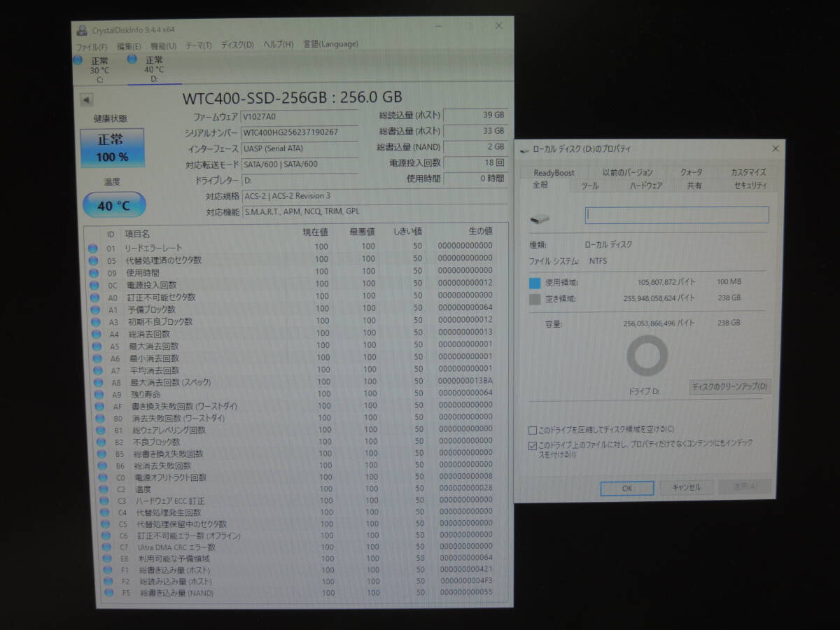The width and height of the screenshot is (840, 630).
Task: Switch to the クォータ tab
Action: click(x=691, y=172)
